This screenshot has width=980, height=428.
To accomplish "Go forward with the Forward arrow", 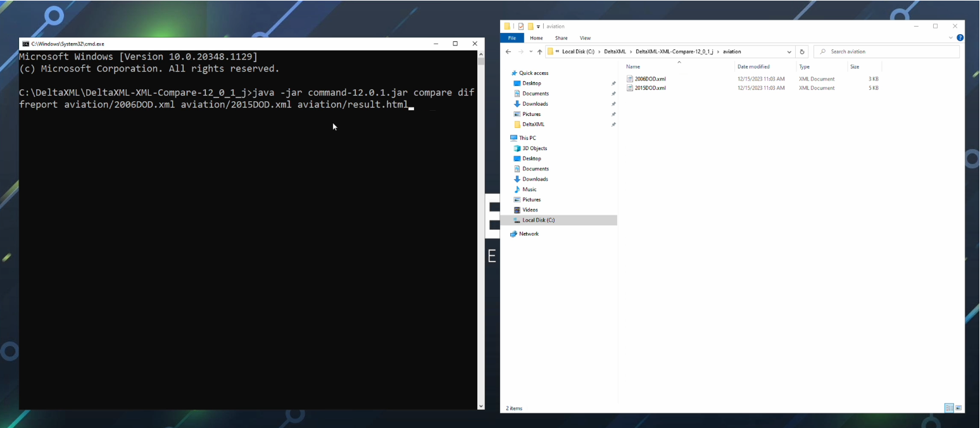I will [x=521, y=52].
